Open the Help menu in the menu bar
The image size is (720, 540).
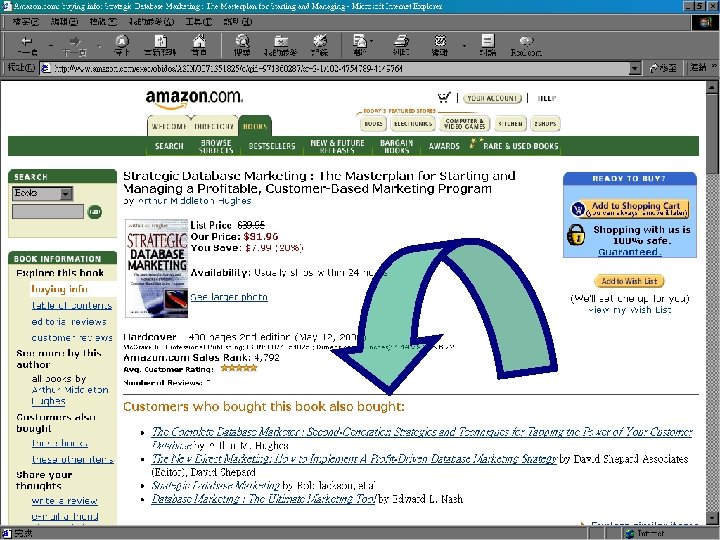237,22
